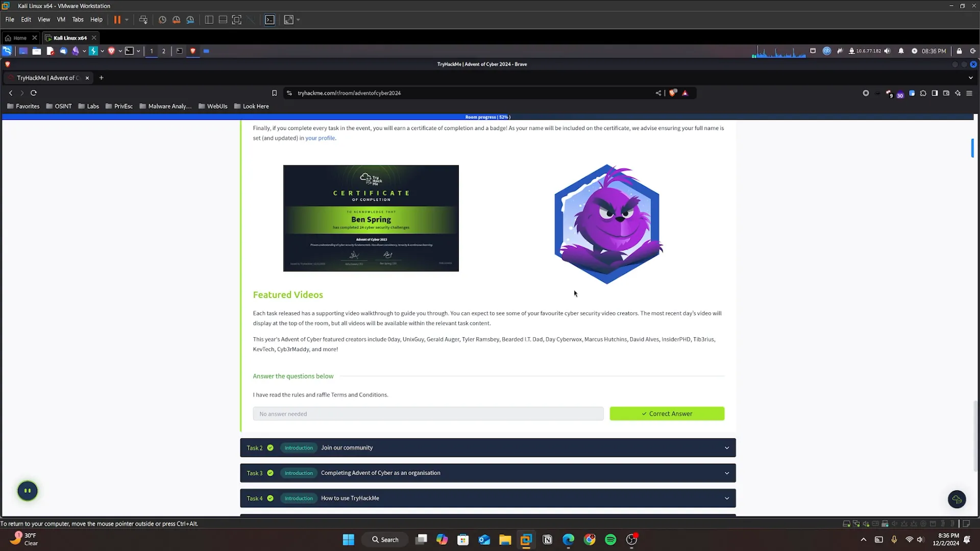The width and height of the screenshot is (980, 551).
Task: Open the PrivEsc bookmark folder
Action: tap(119, 106)
